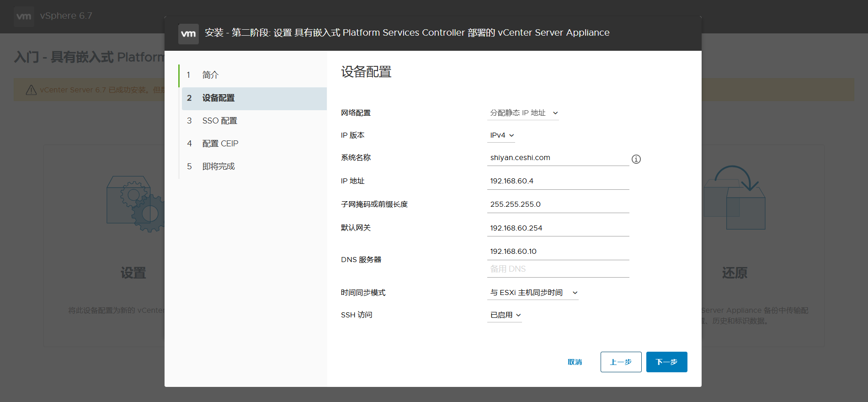
Task: Click the 备用 DNS input field
Action: 558,269
